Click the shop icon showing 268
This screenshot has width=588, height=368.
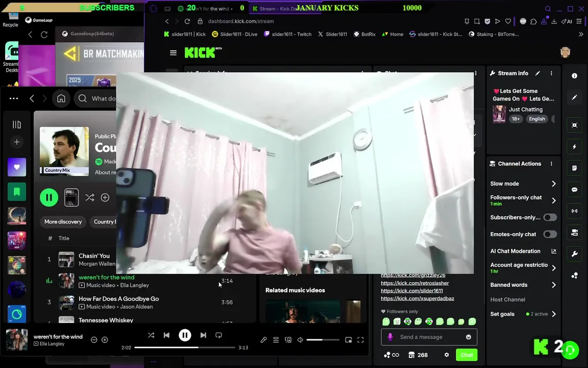pos(418,355)
